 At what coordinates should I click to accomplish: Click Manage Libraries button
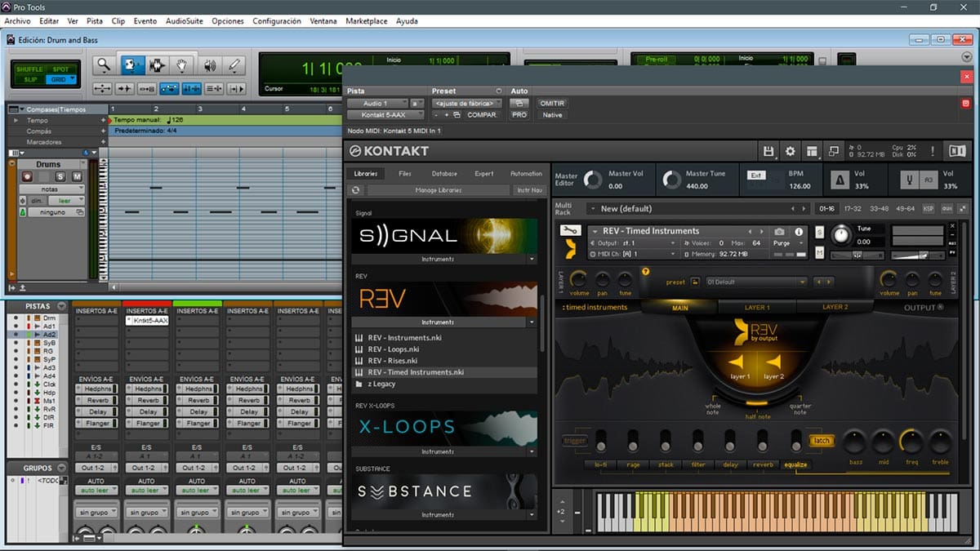click(x=439, y=190)
